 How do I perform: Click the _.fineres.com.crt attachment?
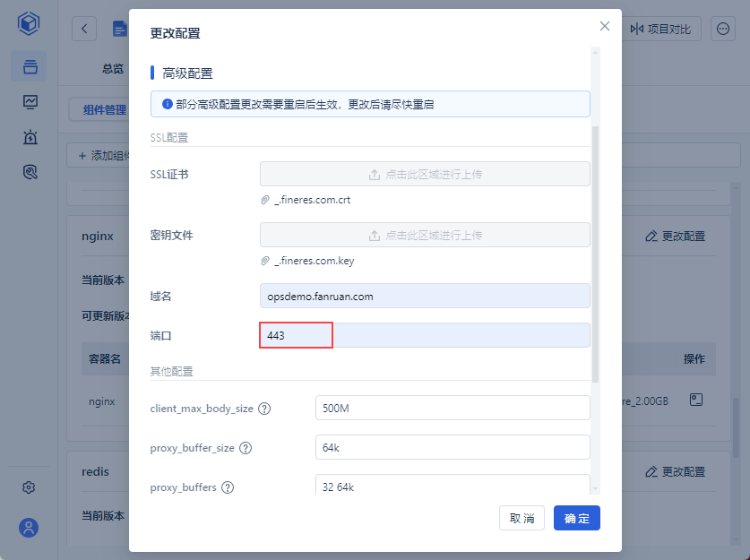pyautogui.click(x=313, y=200)
